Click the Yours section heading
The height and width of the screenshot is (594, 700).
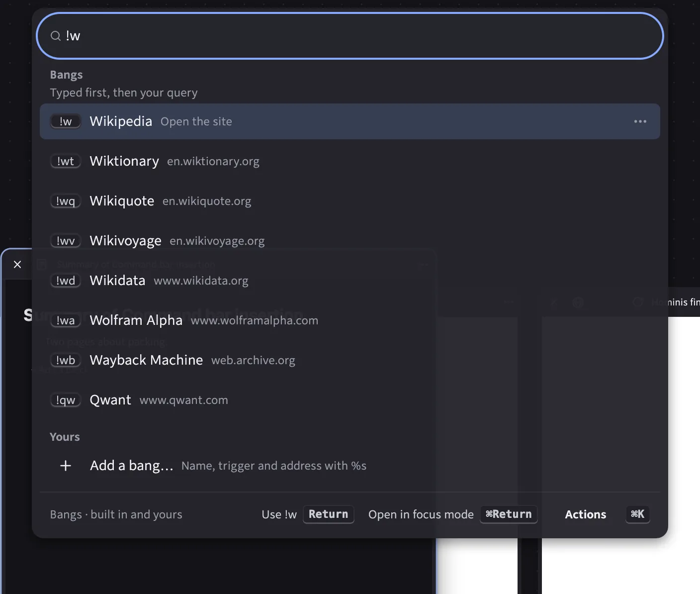pos(65,437)
